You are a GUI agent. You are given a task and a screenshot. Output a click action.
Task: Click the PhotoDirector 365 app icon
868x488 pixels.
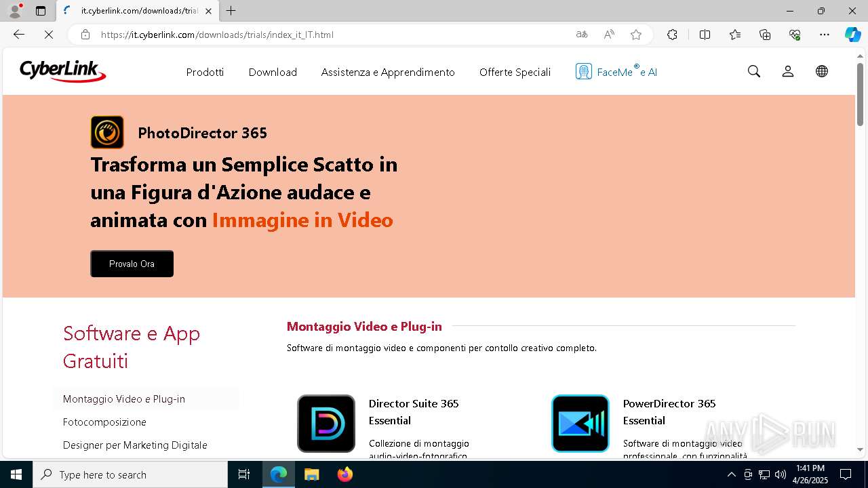tap(107, 132)
